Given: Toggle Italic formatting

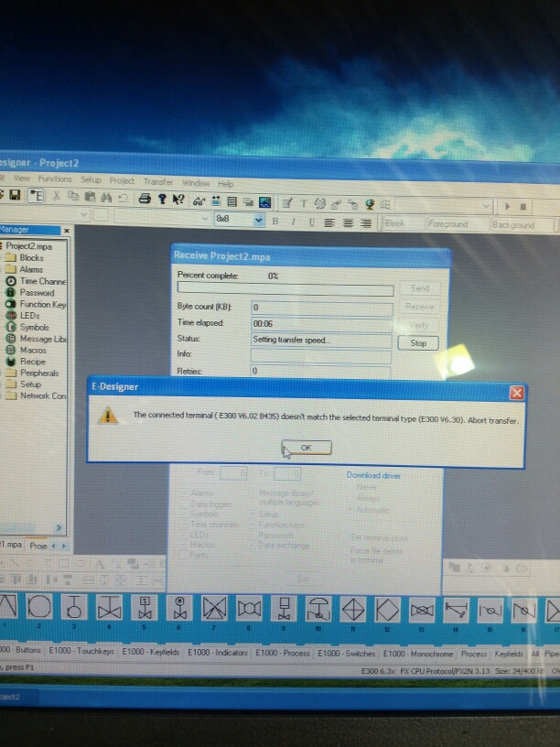Looking at the screenshot, I should 294,222.
